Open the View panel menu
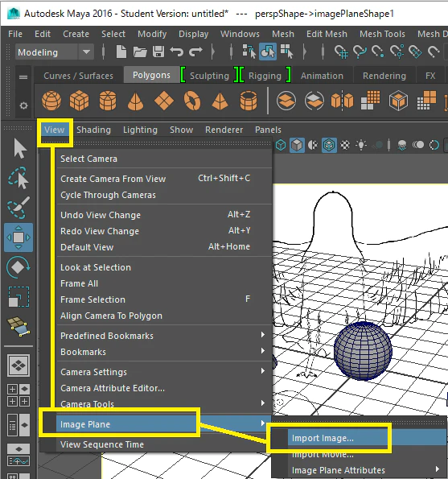Viewport: 448px width, 479px height. [x=55, y=130]
